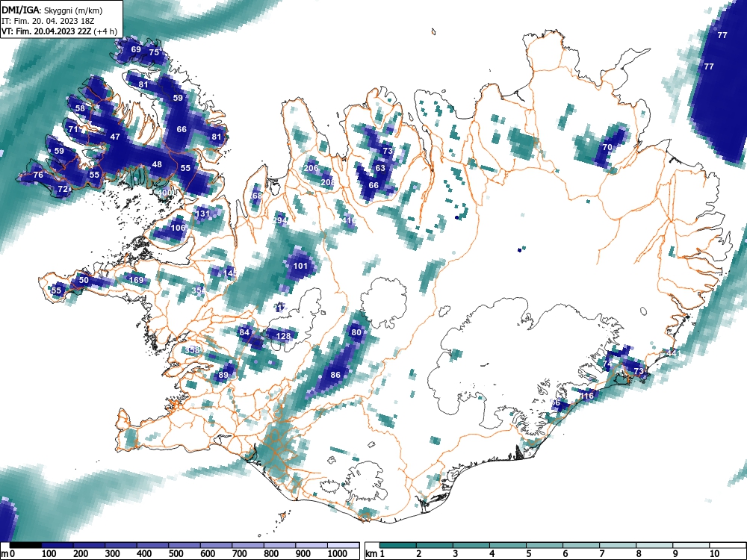Screen dimensions: 747x560
Task: Click the visibility value '72' on the map
Action: point(63,189)
